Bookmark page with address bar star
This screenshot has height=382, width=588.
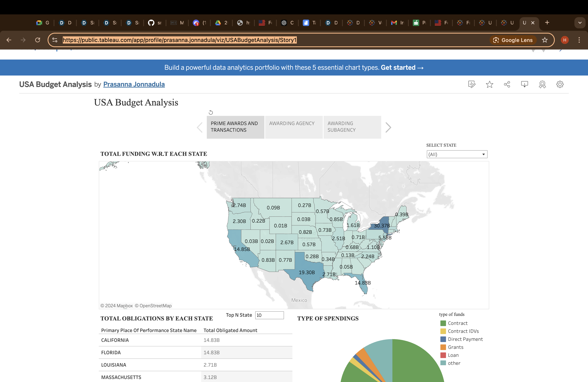click(x=545, y=40)
